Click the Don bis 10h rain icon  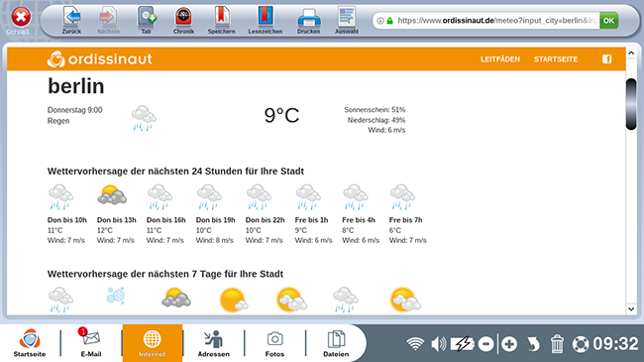click(x=60, y=197)
